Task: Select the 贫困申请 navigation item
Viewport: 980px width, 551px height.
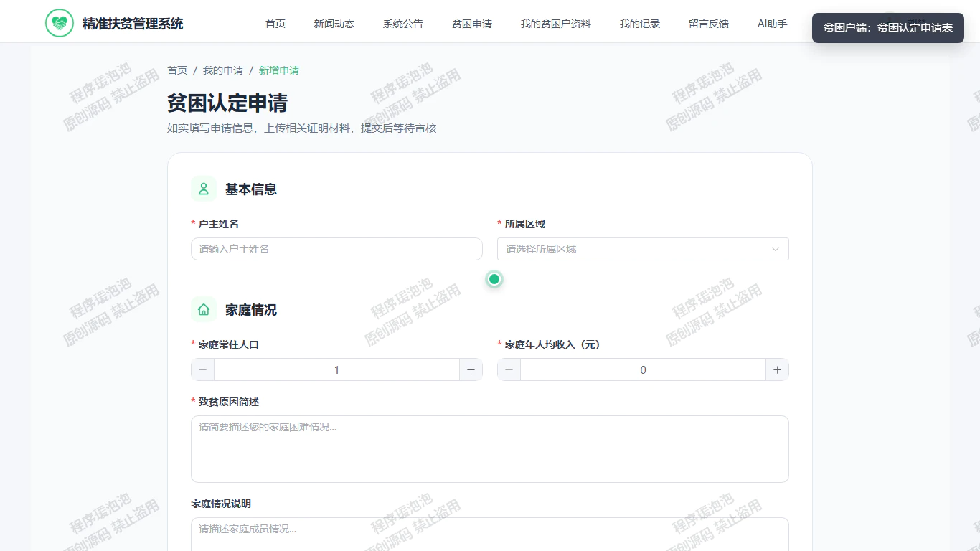Action: (x=472, y=24)
